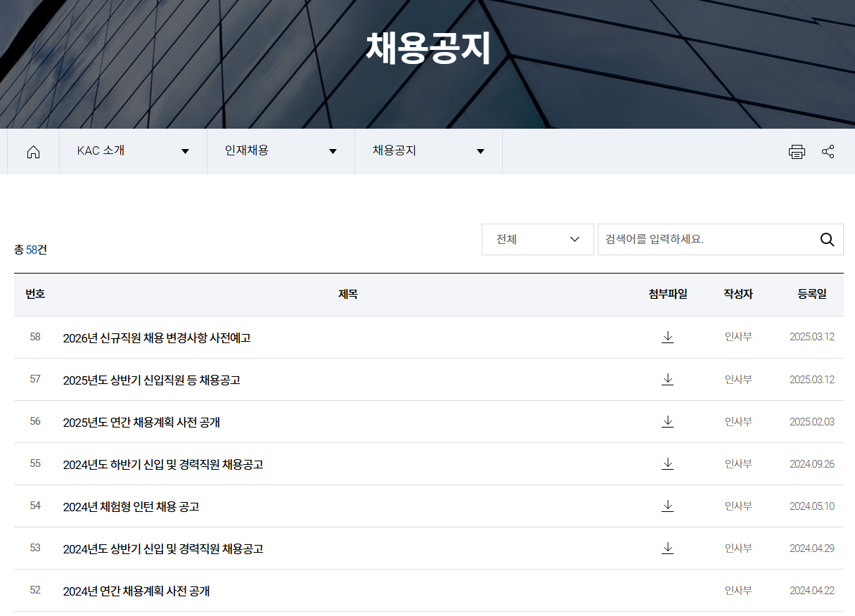Click the home icon in navigation bar
Image resolution: width=855 pixels, height=616 pixels.
coord(33,151)
